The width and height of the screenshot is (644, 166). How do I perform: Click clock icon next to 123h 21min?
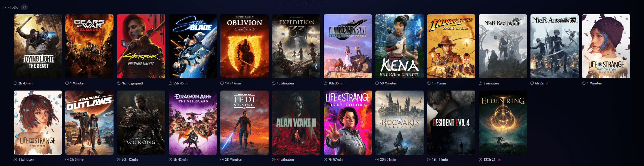pos(481,160)
